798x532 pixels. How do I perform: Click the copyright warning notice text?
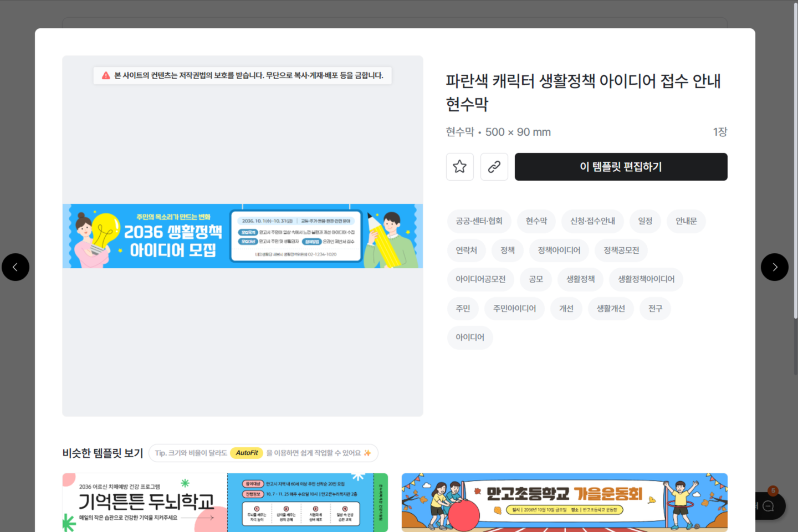point(249,75)
